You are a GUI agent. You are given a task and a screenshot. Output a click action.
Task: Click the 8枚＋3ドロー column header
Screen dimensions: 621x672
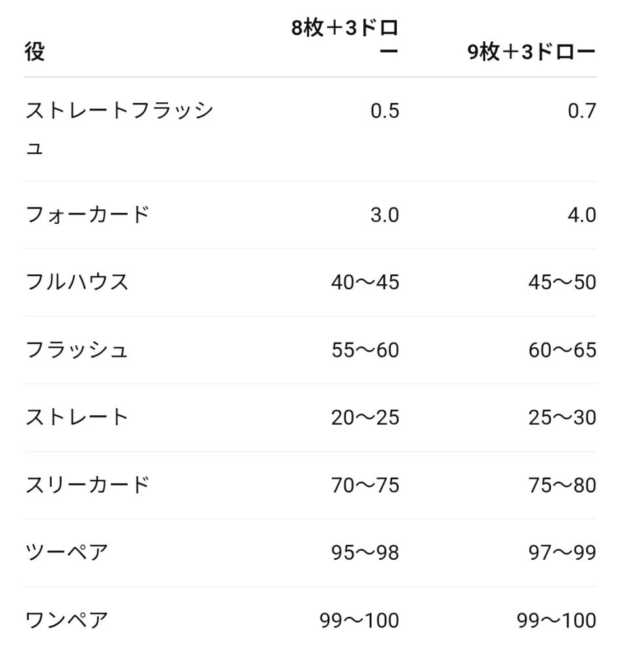[x=345, y=41]
